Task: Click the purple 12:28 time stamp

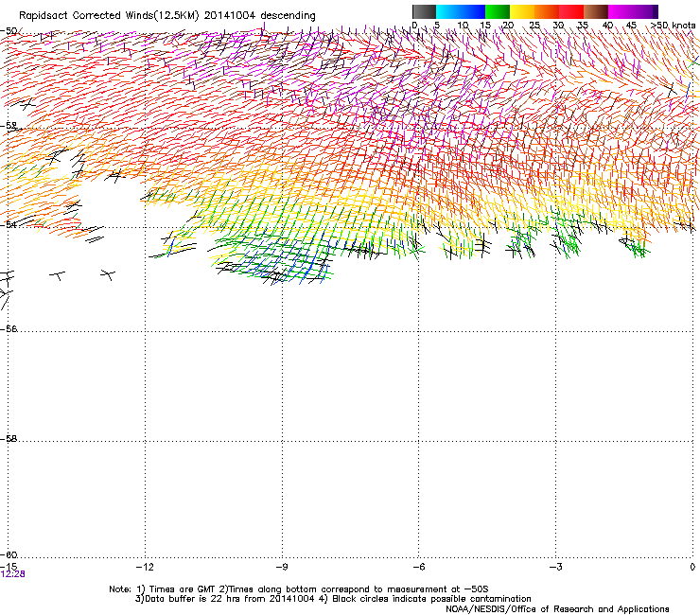Action: pyautogui.click(x=12, y=574)
